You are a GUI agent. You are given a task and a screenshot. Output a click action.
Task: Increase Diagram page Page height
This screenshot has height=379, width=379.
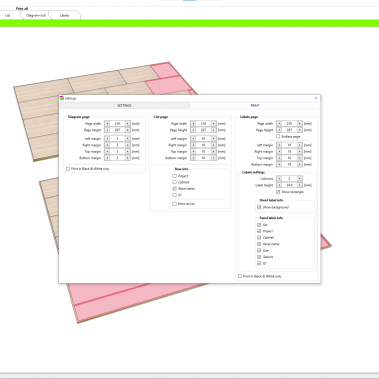128,130
